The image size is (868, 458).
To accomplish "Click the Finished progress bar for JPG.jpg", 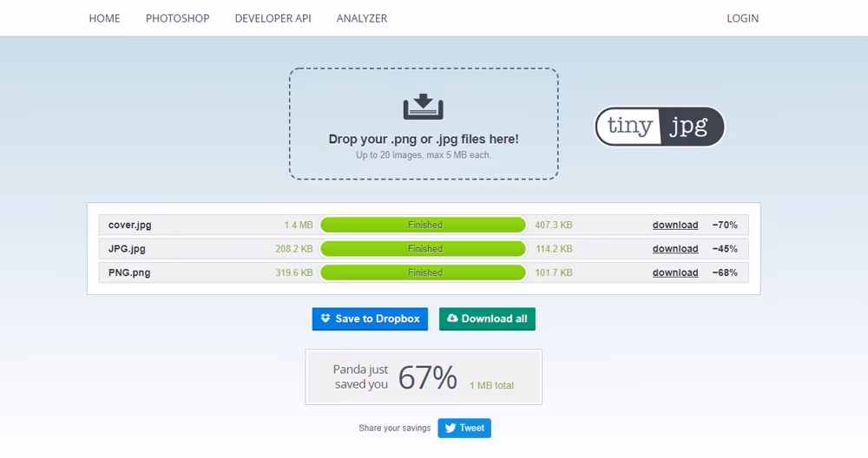I will [423, 249].
